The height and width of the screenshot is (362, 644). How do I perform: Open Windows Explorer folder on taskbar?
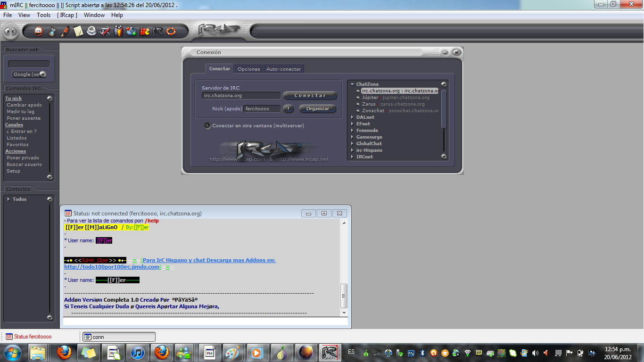38,352
